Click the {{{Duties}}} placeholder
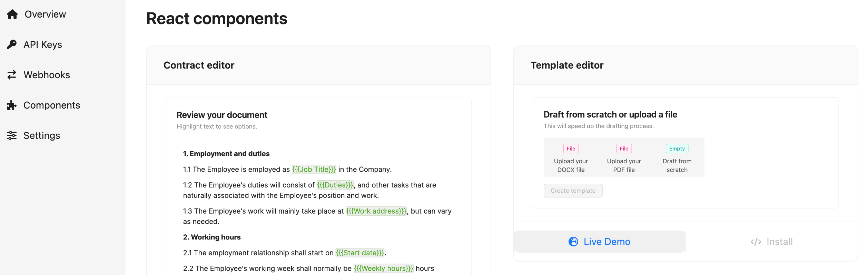Image resolution: width=868 pixels, height=275 pixels. [335, 185]
